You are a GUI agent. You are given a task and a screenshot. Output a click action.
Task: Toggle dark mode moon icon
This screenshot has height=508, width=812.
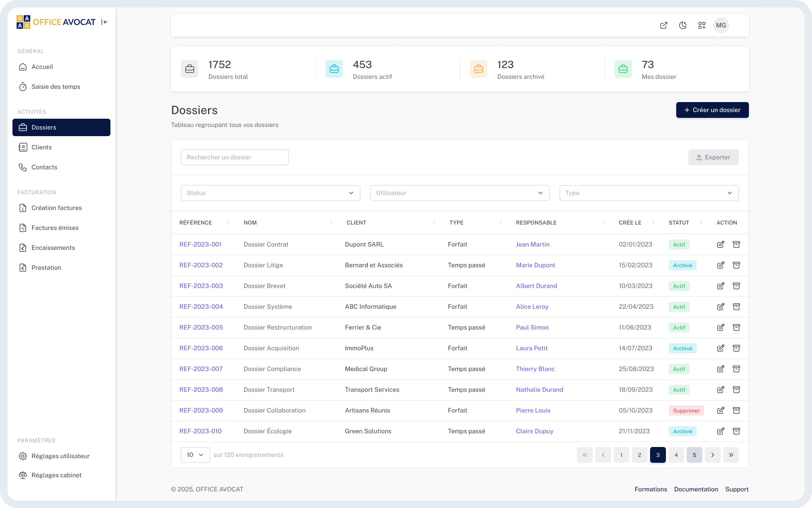[683, 25]
